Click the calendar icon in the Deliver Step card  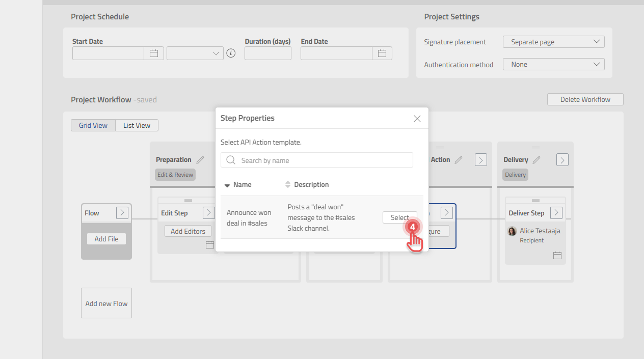pyautogui.click(x=557, y=255)
